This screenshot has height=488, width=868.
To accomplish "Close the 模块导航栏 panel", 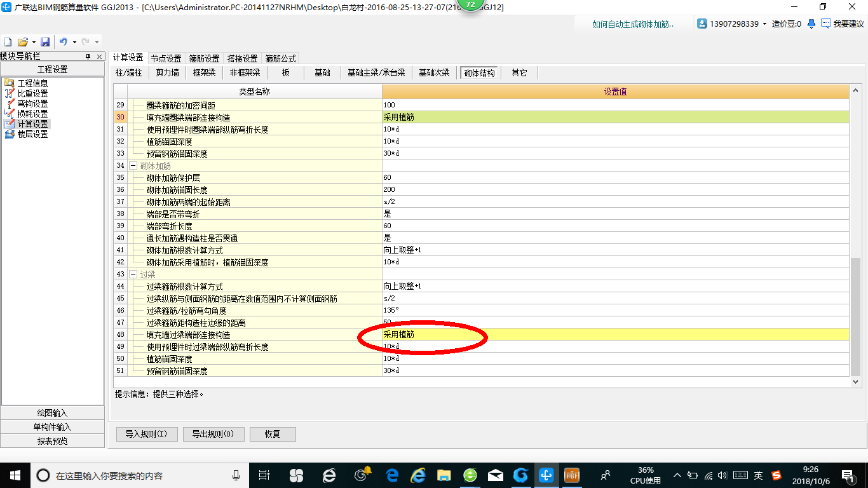I will [x=99, y=57].
